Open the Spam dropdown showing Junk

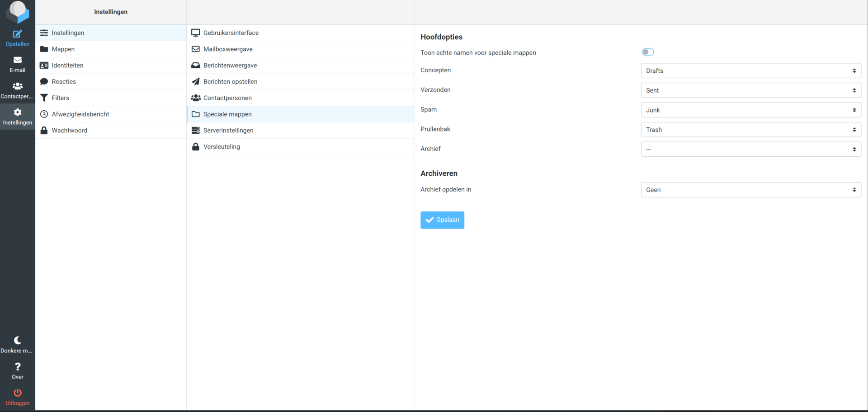(751, 110)
